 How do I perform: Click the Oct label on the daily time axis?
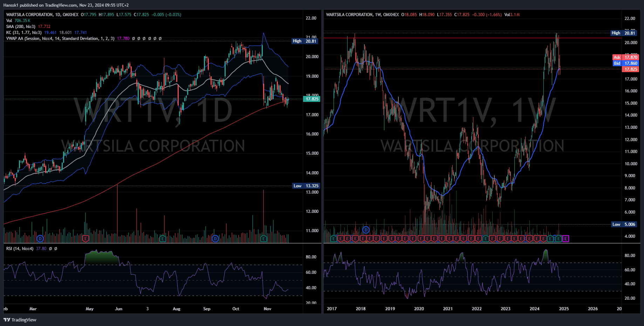click(236, 309)
